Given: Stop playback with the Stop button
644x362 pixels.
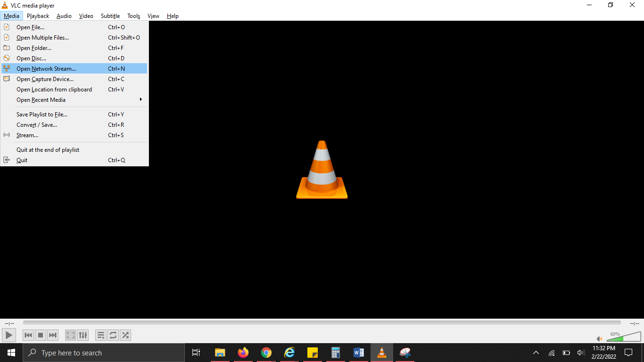Looking at the screenshot, I should (41, 335).
